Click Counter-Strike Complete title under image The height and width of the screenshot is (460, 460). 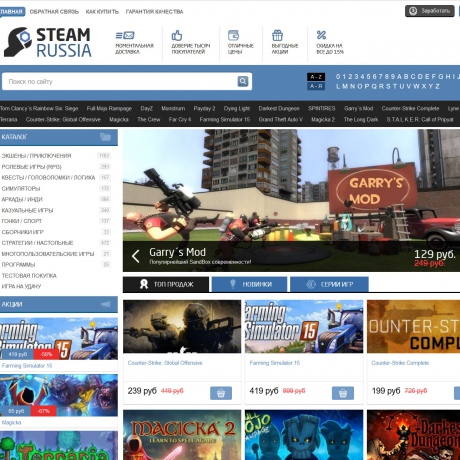coord(400,363)
